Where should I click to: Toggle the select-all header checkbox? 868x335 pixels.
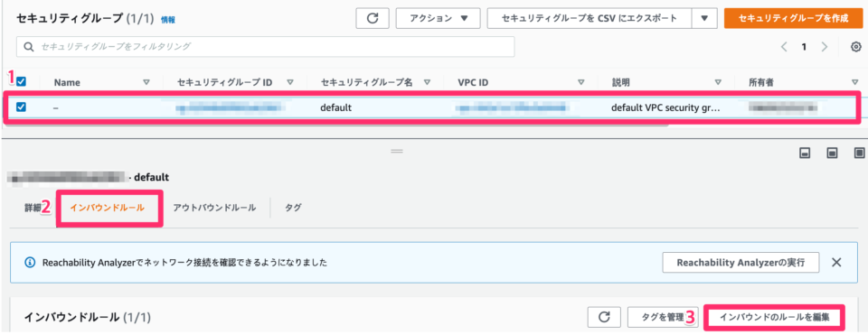point(22,82)
